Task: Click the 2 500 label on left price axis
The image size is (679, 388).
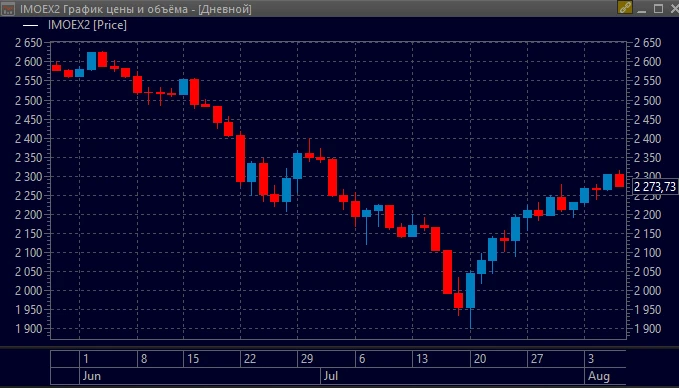Action: click(x=29, y=100)
